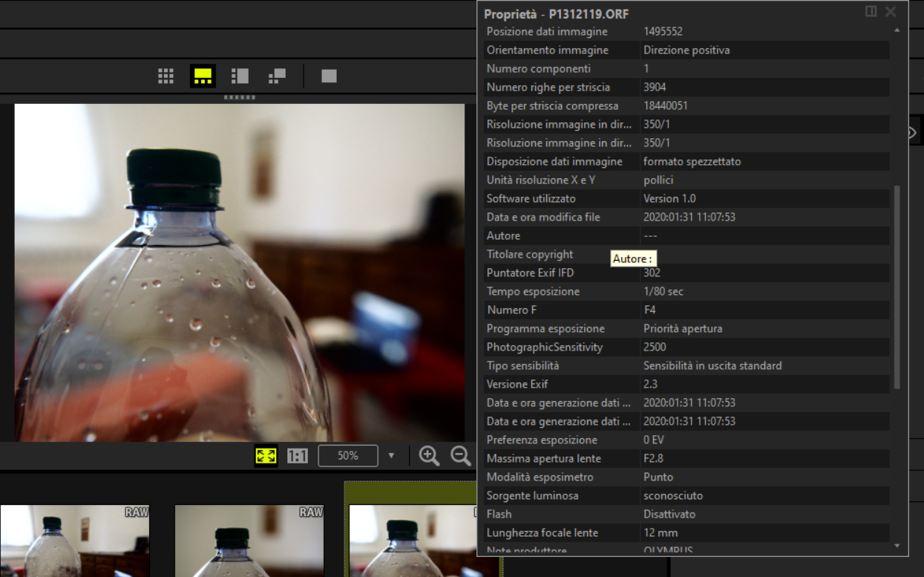The height and width of the screenshot is (577, 924).
Task: Dock the Proprietà panel
Action: pos(871,12)
